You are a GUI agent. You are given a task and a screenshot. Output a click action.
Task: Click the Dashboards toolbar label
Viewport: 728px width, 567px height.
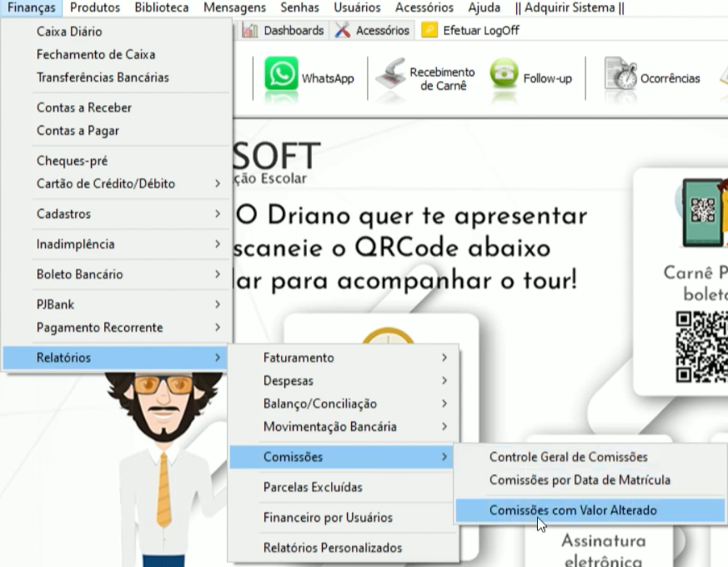coord(294,31)
